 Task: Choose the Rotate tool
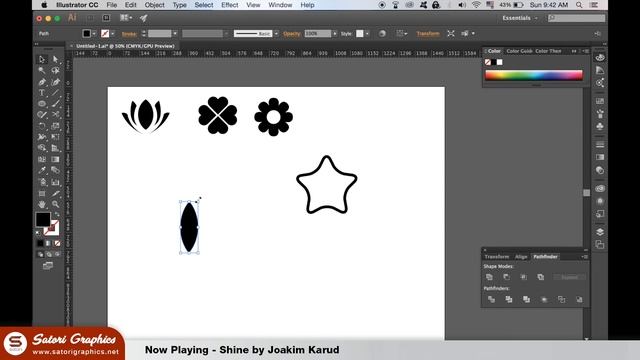pyautogui.click(x=42, y=126)
